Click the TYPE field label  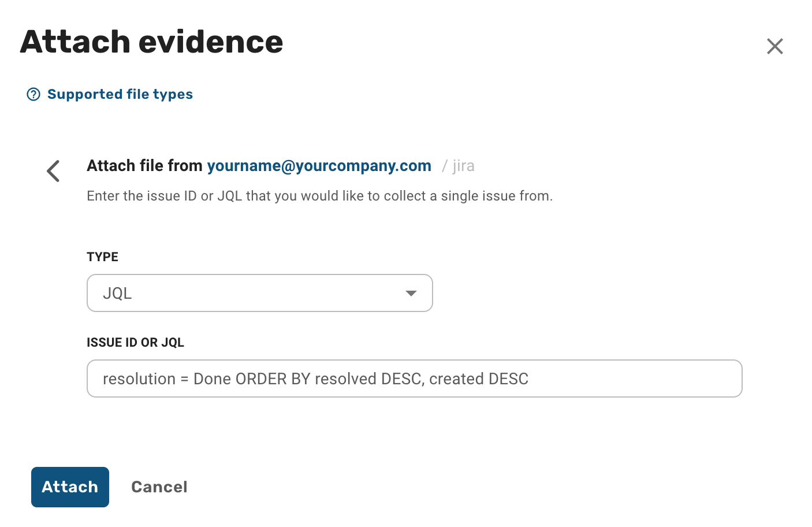[x=103, y=257]
